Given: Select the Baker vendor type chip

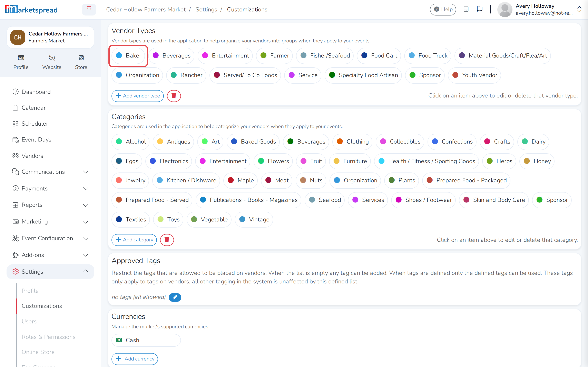Looking at the screenshot, I should [x=128, y=56].
